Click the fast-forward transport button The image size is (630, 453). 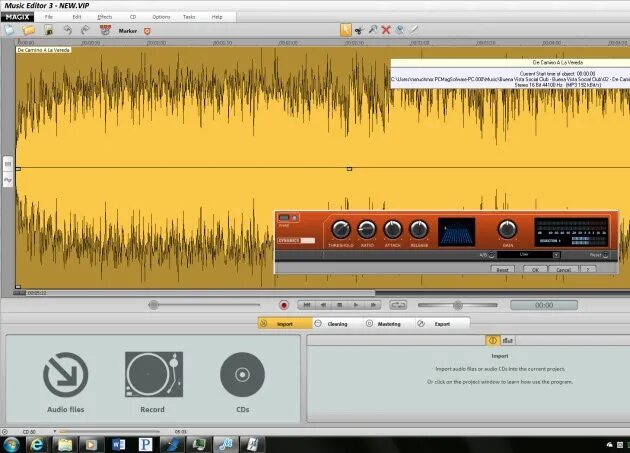tap(373, 305)
